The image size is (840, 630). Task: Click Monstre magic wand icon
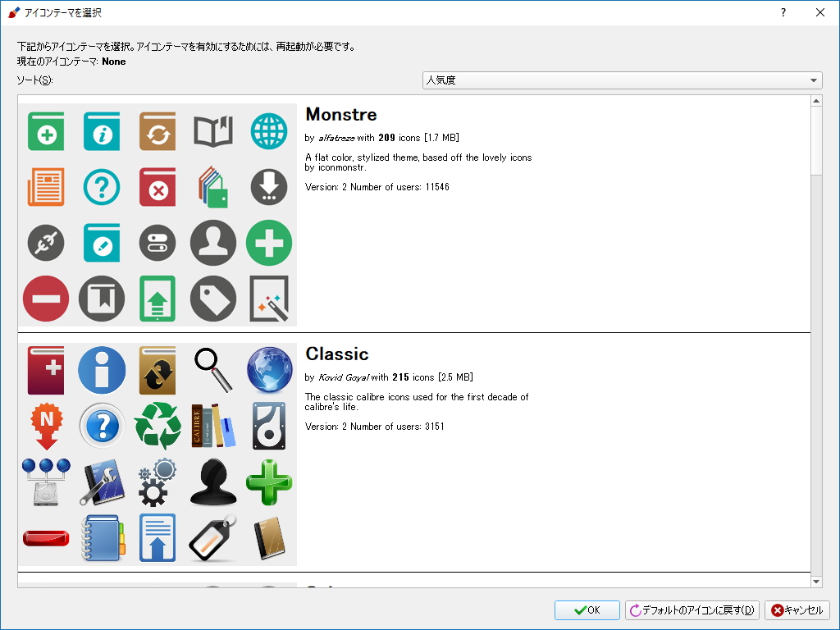(269, 299)
